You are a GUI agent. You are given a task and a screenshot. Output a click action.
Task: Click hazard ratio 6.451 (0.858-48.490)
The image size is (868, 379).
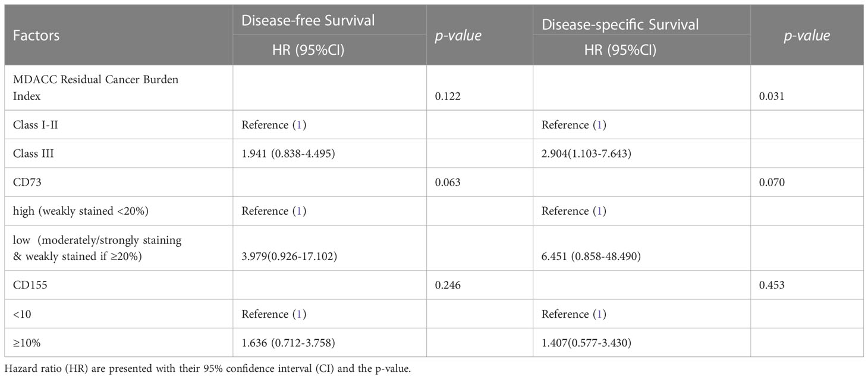(x=591, y=255)
